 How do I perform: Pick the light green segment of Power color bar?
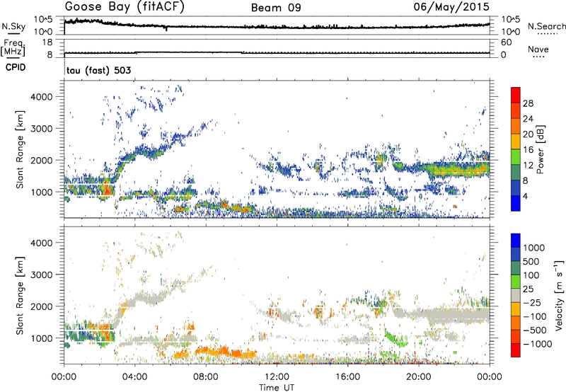point(516,157)
